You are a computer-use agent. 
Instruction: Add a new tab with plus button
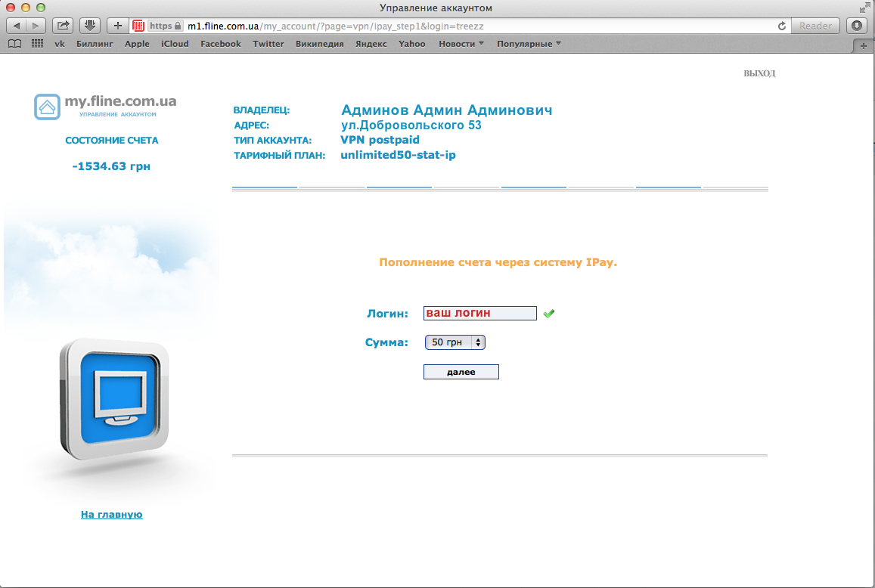(x=863, y=45)
